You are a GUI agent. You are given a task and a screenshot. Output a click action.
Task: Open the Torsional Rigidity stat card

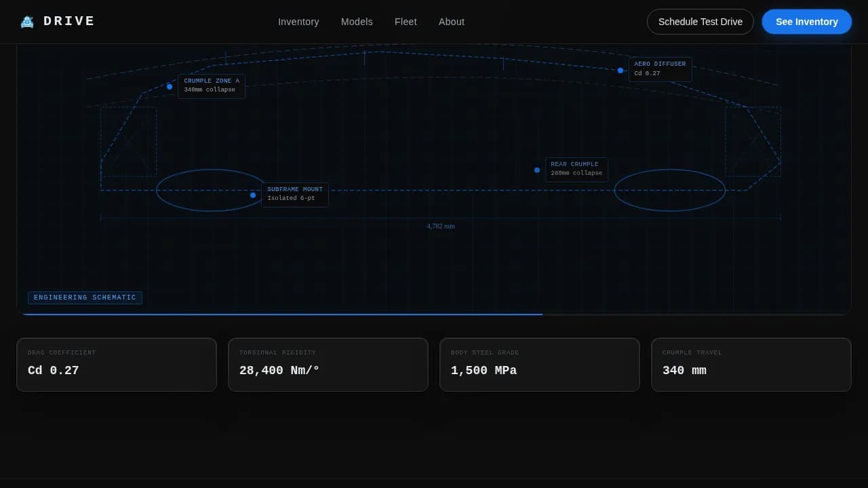[x=328, y=365]
